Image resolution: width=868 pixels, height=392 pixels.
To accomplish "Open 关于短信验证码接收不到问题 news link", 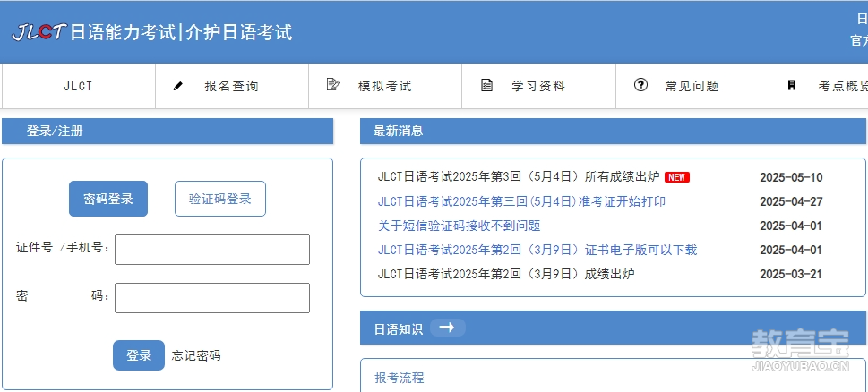I will pos(459,226).
